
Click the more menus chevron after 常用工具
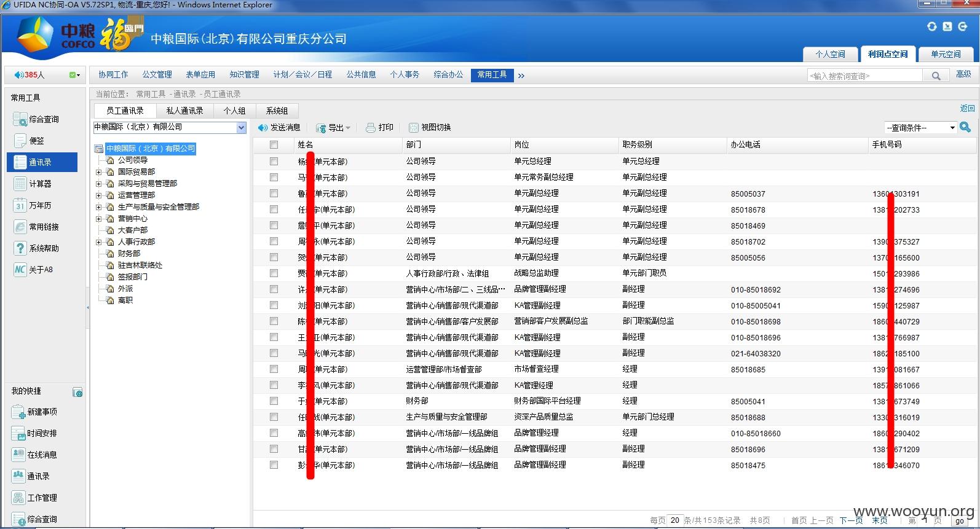521,76
